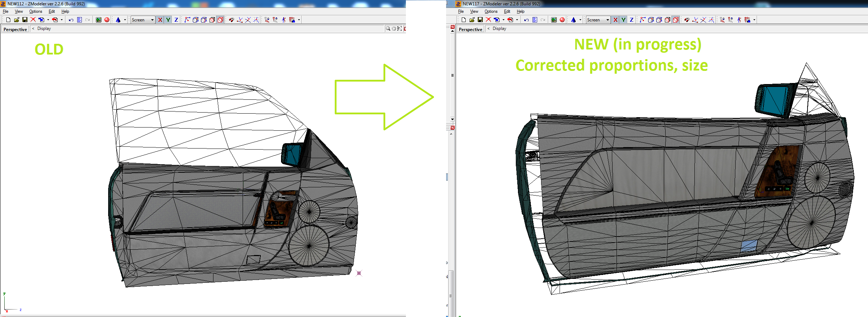Select vertices editing level in NEW112 toolbar
Image resolution: width=868 pixels, height=317 pixels.
point(187,20)
